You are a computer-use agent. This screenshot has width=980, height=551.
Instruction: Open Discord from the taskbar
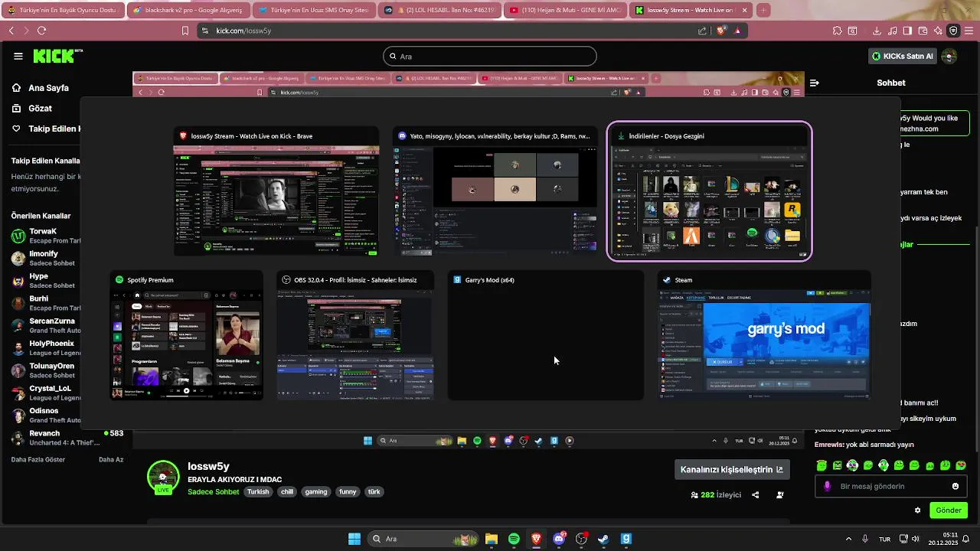coord(559,539)
